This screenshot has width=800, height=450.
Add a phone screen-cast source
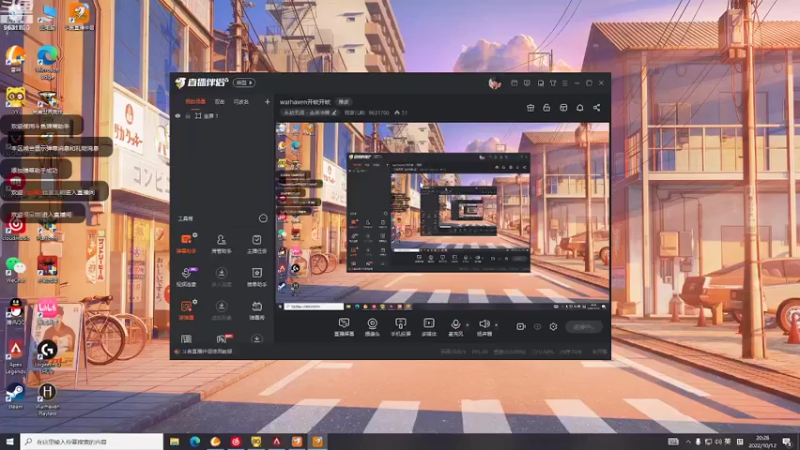point(401,327)
